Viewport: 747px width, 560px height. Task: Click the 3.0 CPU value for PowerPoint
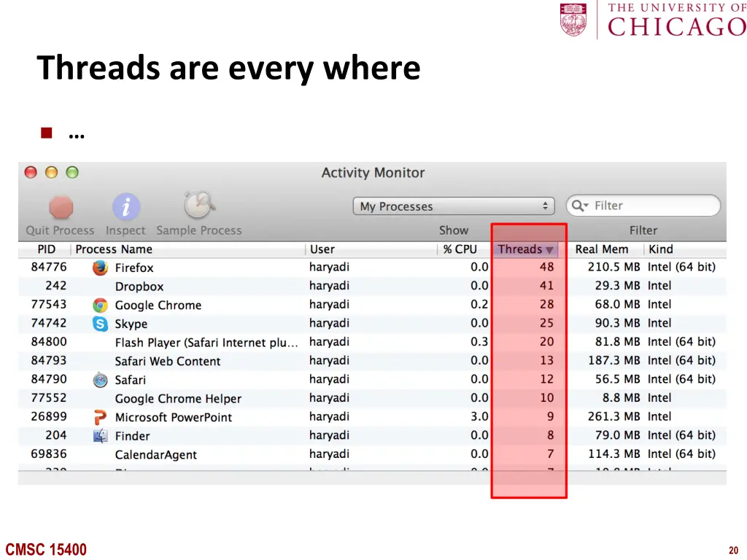tap(479, 416)
